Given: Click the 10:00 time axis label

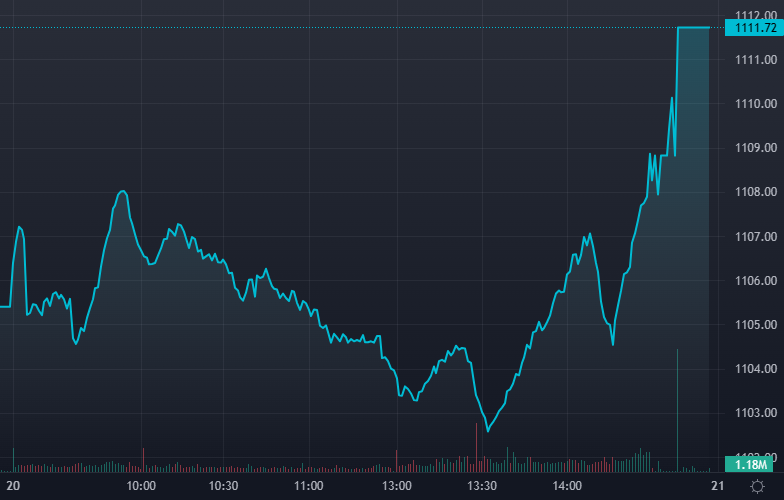Looking at the screenshot, I should (141, 486).
